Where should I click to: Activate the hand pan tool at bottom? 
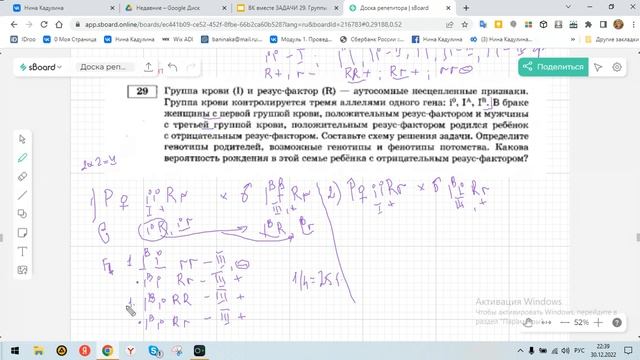click(529, 322)
